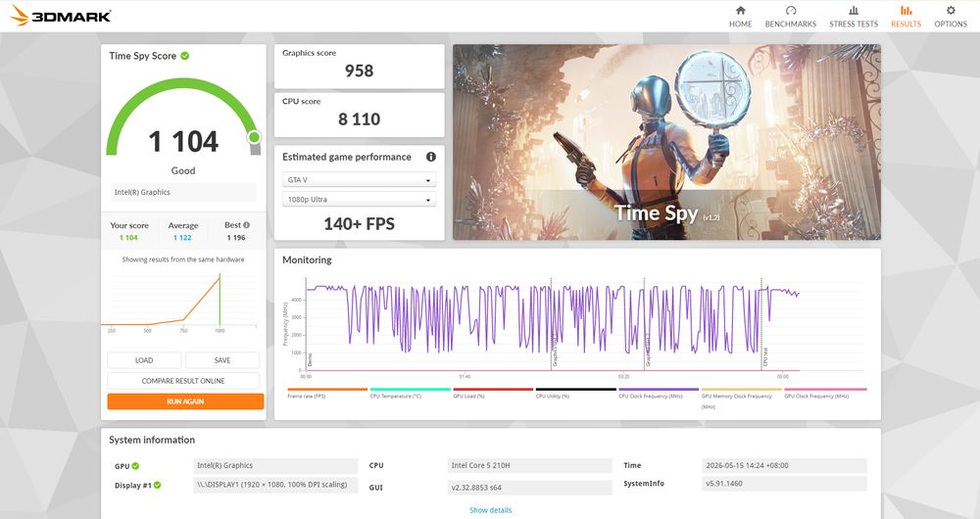Click the GPU green check icon
The height and width of the screenshot is (519, 980).
(135, 466)
